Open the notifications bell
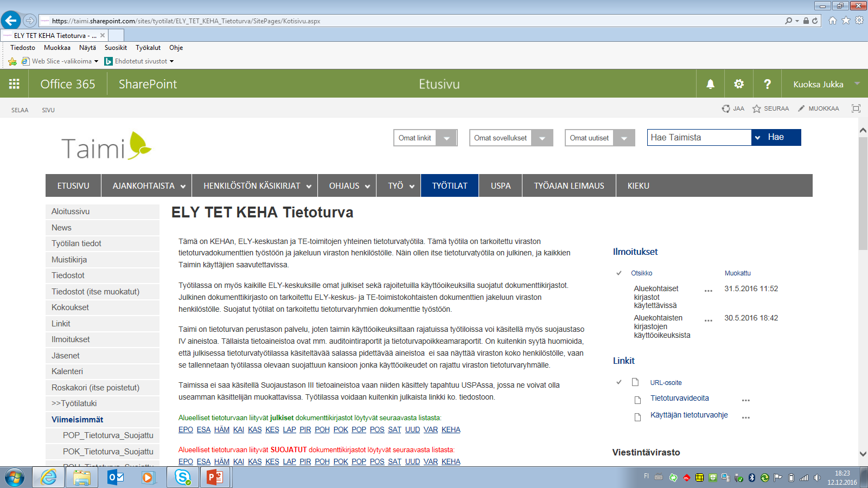 tap(710, 84)
